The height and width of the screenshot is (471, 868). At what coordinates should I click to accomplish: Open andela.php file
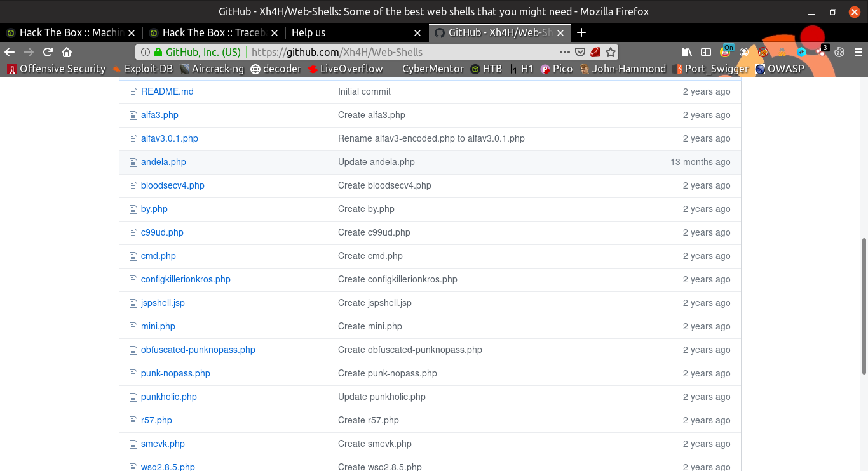163,162
